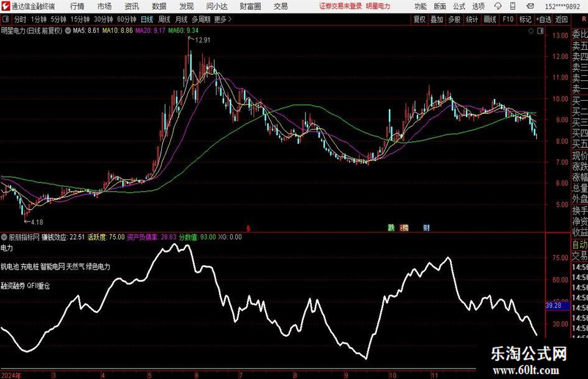Switch to 30分钟 period

103,19
